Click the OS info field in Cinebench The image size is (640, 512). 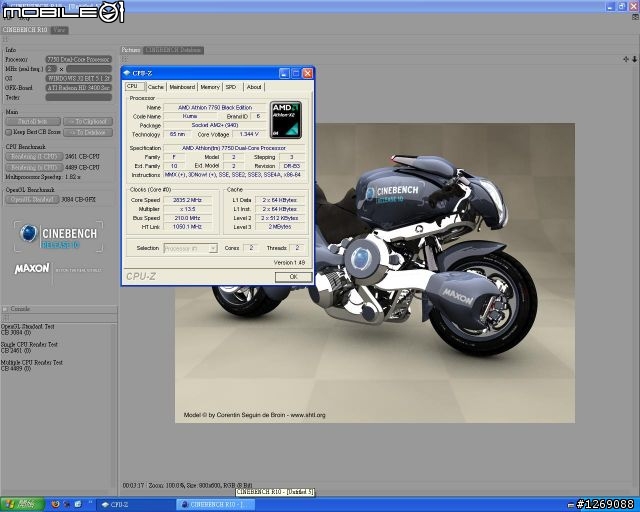pos(78,78)
